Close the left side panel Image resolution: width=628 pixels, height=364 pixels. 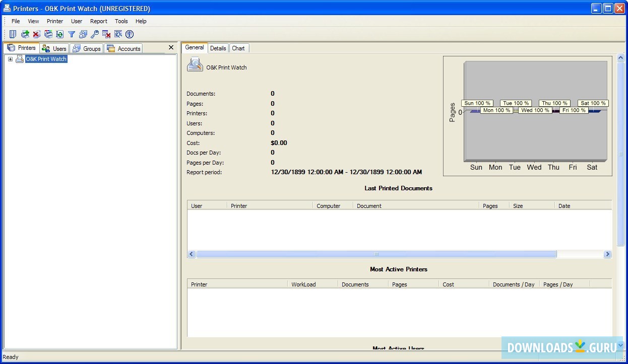[x=171, y=48]
